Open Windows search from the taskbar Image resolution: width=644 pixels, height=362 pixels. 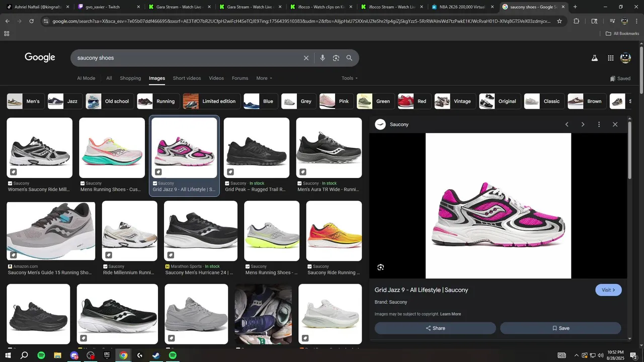(x=24, y=355)
